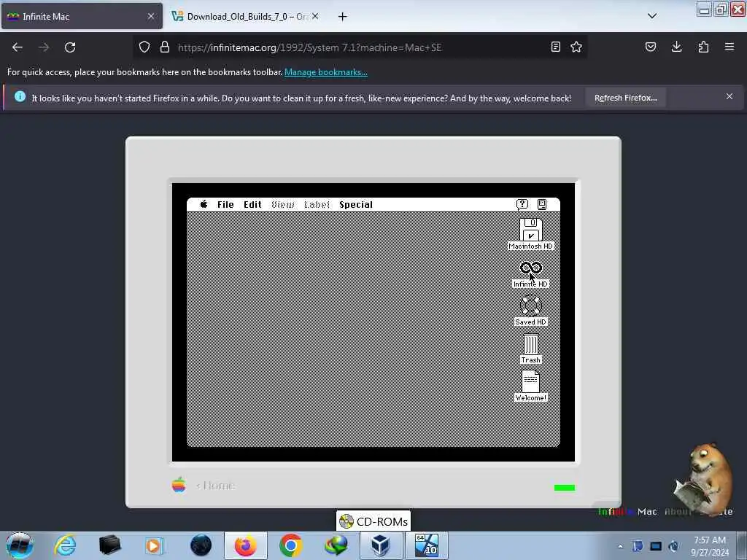
Task: Bookmark this page with the star
Action: (x=576, y=47)
